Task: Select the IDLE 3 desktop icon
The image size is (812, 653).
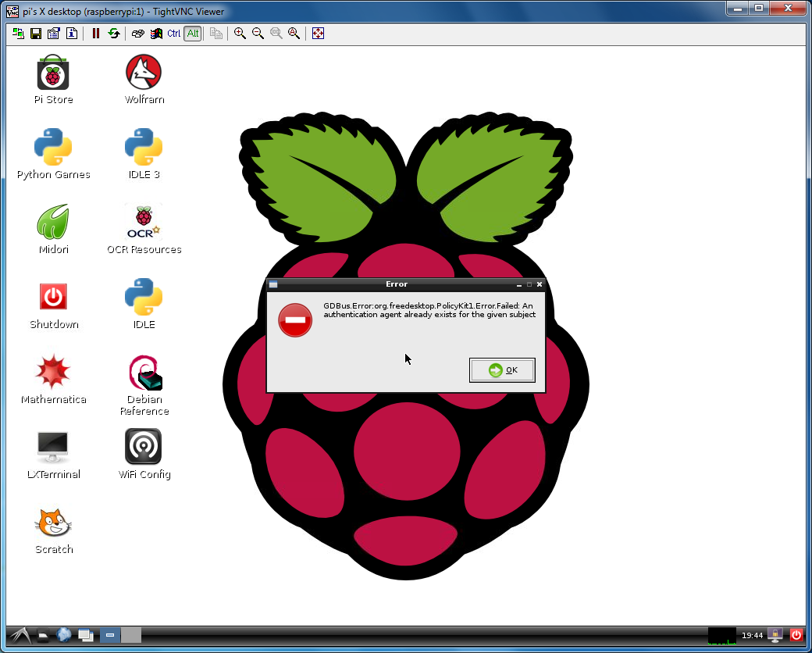Action: coord(144,154)
